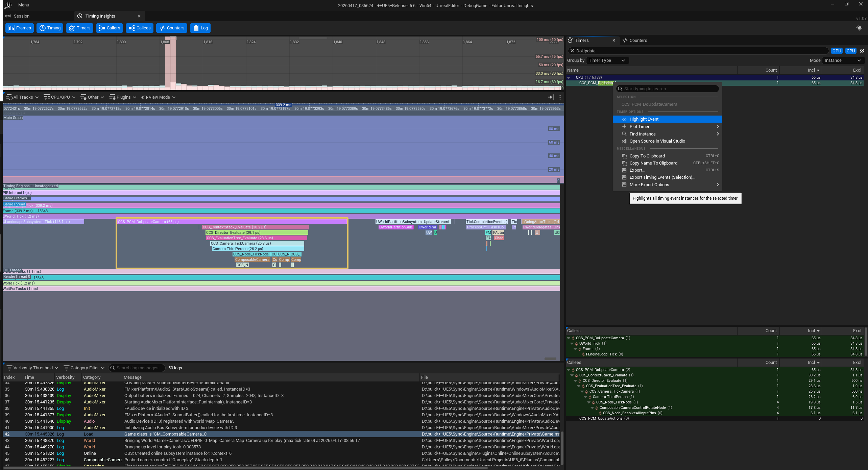Viewport: 868px width, 470px height.
Task: Open the Group by Timer Type dropdown
Action: click(x=607, y=60)
